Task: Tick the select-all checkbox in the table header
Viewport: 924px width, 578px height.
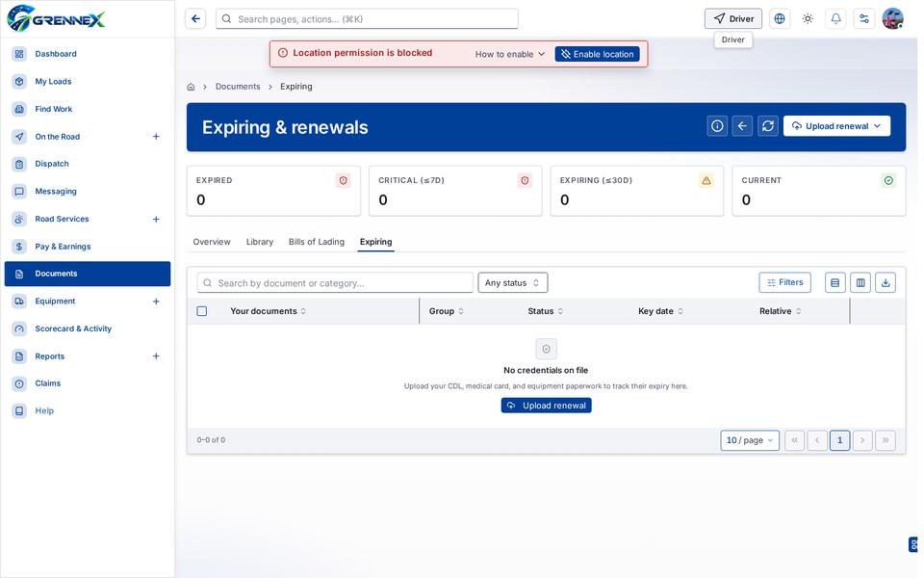Action: (202, 311)
